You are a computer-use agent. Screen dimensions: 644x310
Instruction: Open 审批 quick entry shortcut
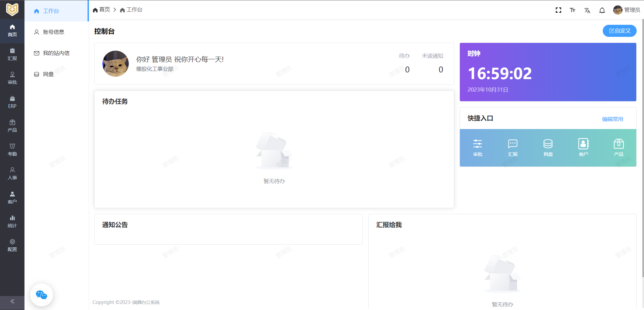coord(478,147)
